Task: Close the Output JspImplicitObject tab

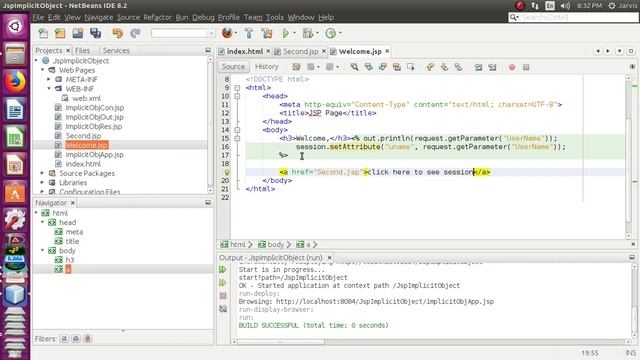Action: pyautogui.click(x=329, y=258)
